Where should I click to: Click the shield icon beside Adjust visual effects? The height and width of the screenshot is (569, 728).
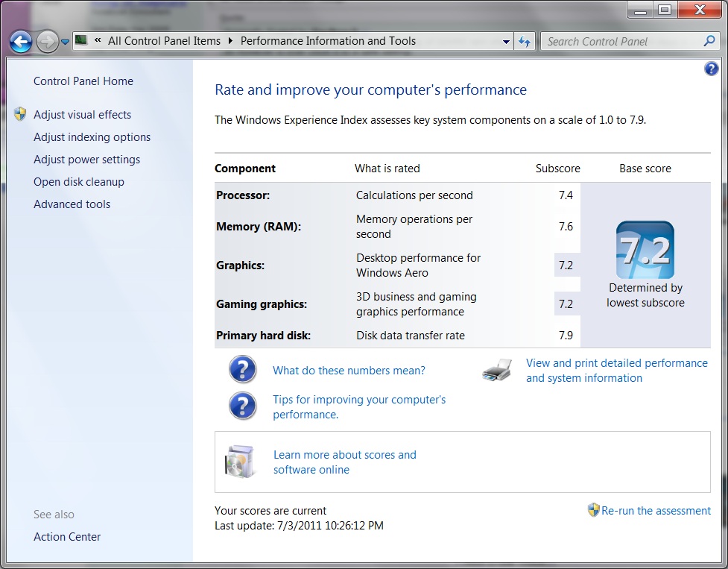click(20, 114)
